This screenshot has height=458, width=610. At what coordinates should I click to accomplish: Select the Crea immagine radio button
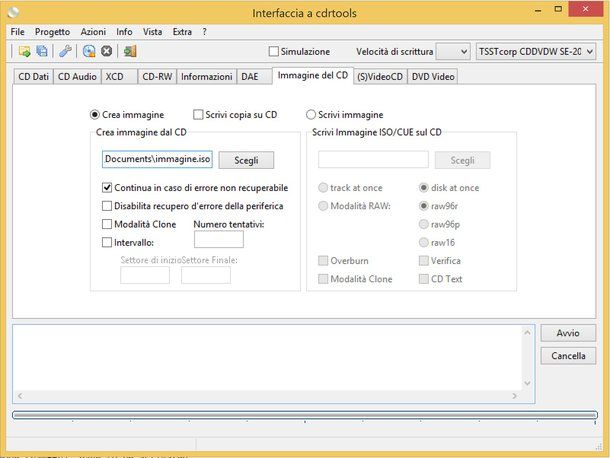point(95,115)
